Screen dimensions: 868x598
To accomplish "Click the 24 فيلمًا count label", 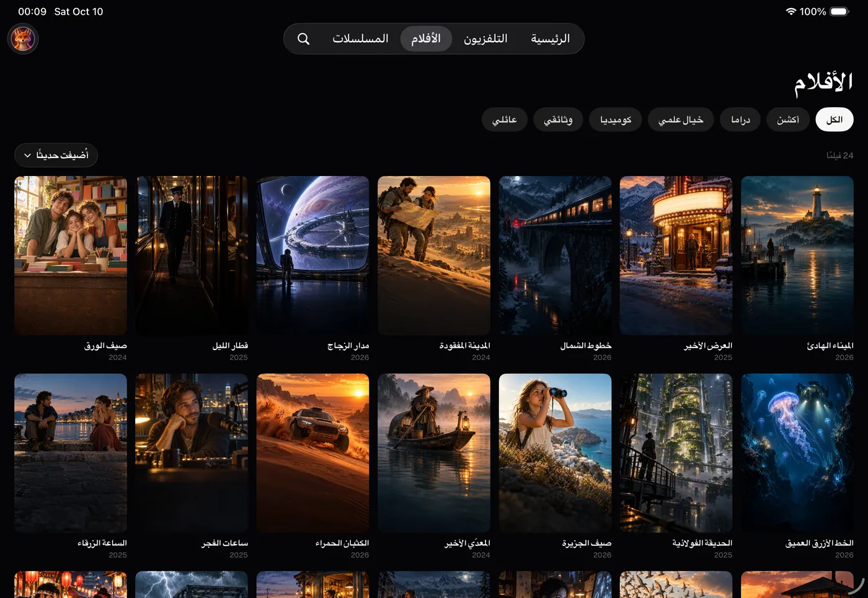I will [x=839, y=156].
